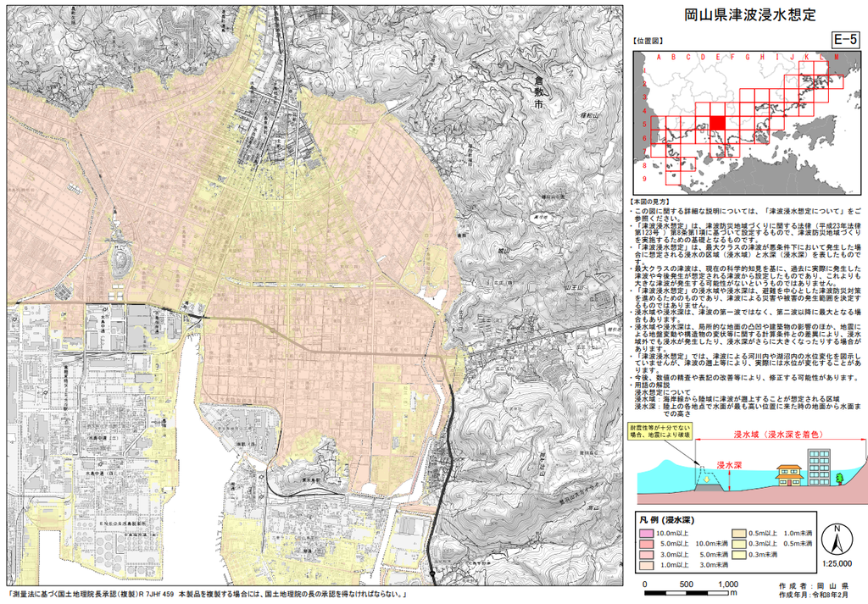
Task: Click the tall gray building in the diagram
Action: point(819,468)
